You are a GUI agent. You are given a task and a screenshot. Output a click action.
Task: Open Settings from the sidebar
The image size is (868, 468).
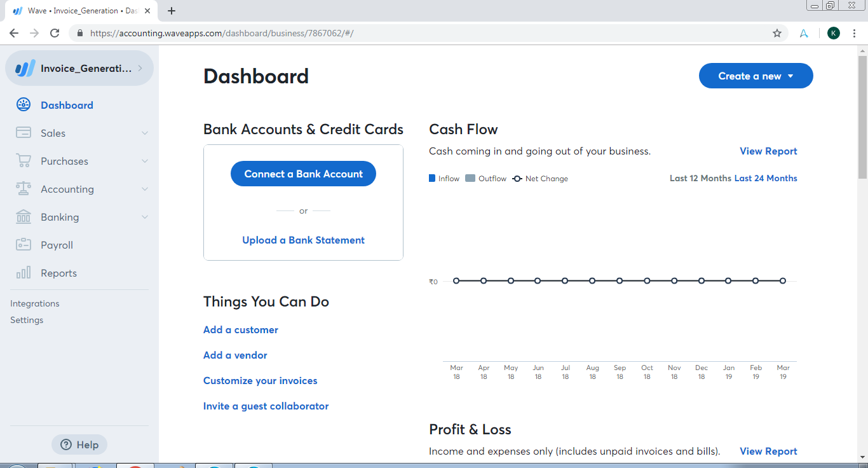[27, 320]
